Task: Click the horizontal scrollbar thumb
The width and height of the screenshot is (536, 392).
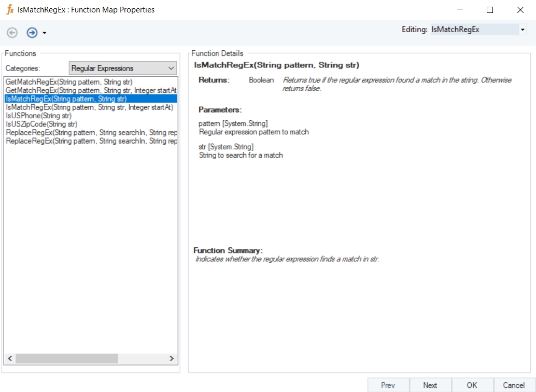Action: click(x=66, y=358)
